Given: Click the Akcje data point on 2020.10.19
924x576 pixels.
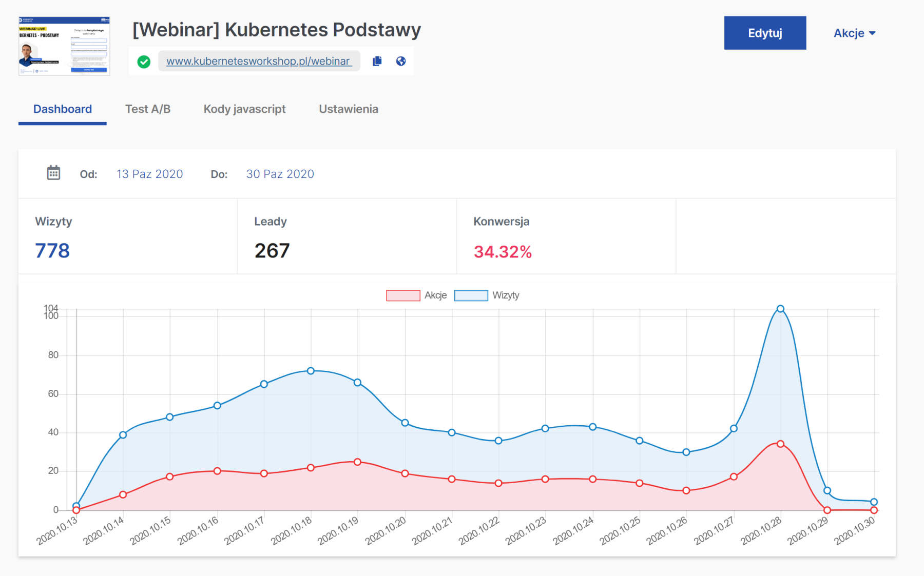Looking at the screenshot, I should (x=357, y=462).
